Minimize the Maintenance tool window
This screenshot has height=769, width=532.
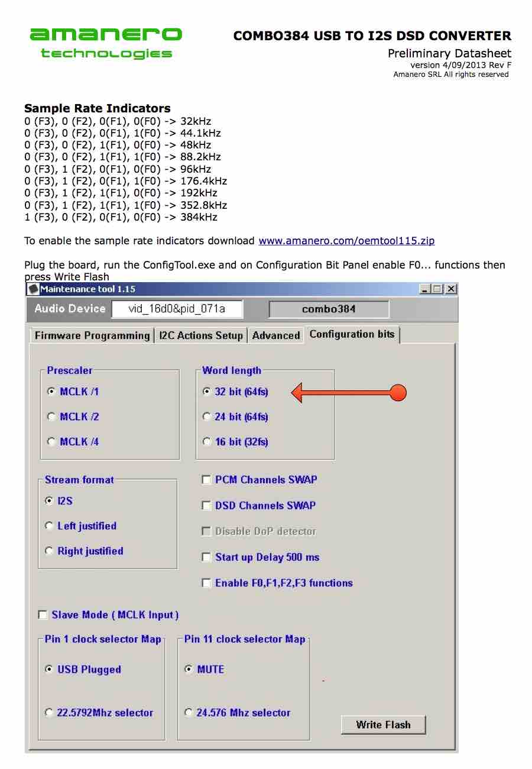pos(424,289)
